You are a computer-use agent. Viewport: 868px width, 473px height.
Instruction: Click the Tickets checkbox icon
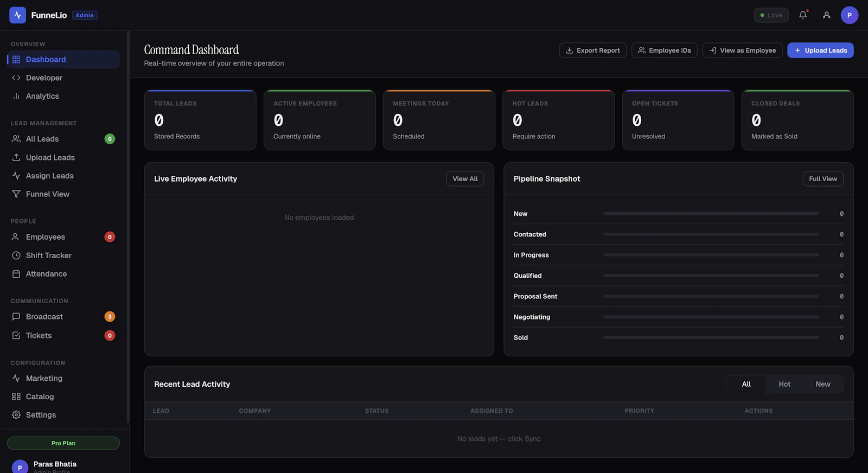(x=16, y=336)
